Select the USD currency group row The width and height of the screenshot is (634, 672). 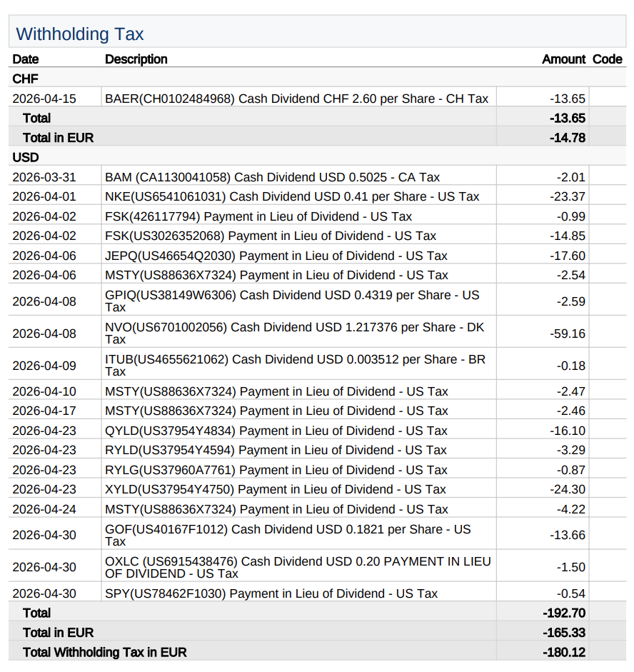pyautogui.click(x=317, y=158)
